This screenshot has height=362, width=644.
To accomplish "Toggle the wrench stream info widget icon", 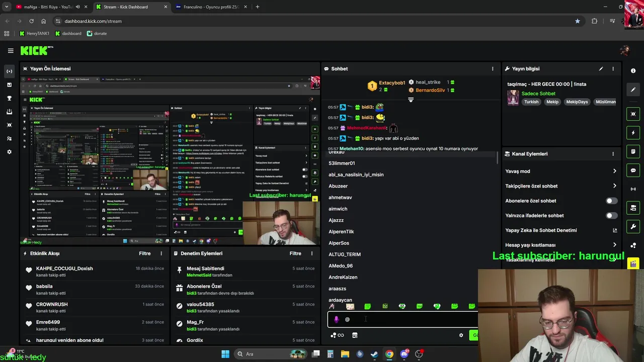I will point(633,226).
